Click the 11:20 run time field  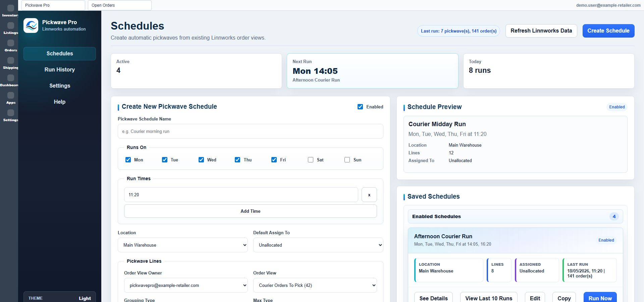(241, 195)
